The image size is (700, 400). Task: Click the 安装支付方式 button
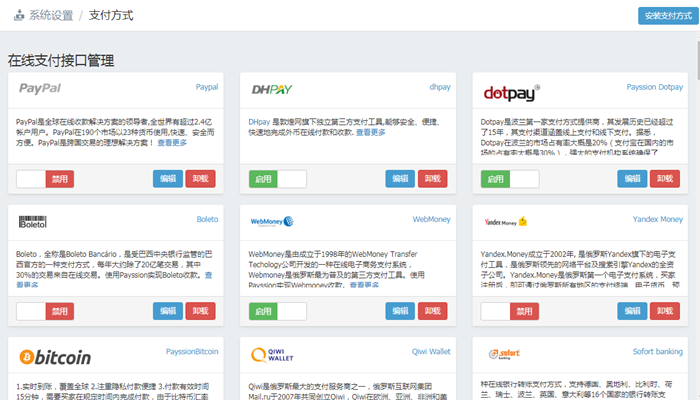point(668,16)
